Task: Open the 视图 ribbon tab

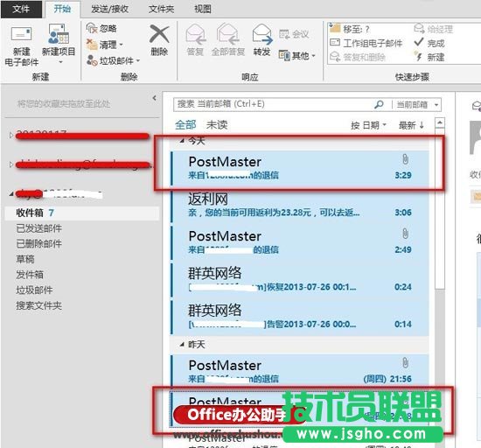Action: point(203,10)
